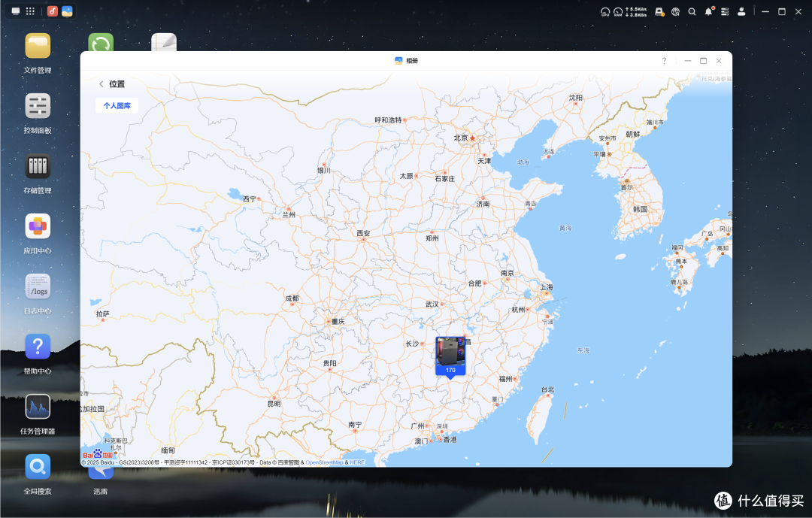812x518 pixels.
Task: Click the 兰州 label on the map
Action: click(289, 214)
